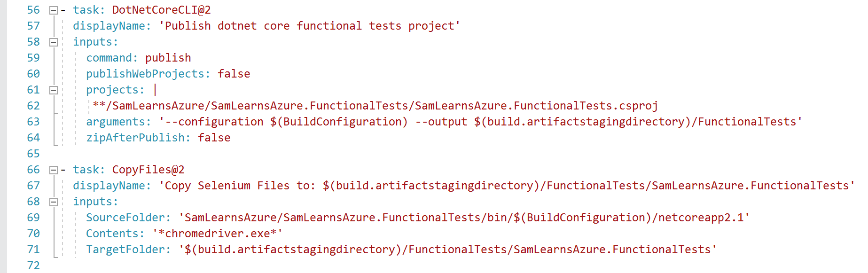This screenshot has height=273, width=868.
Task: Click the false value after zipAfterPublish
Action: coord(214,138)
